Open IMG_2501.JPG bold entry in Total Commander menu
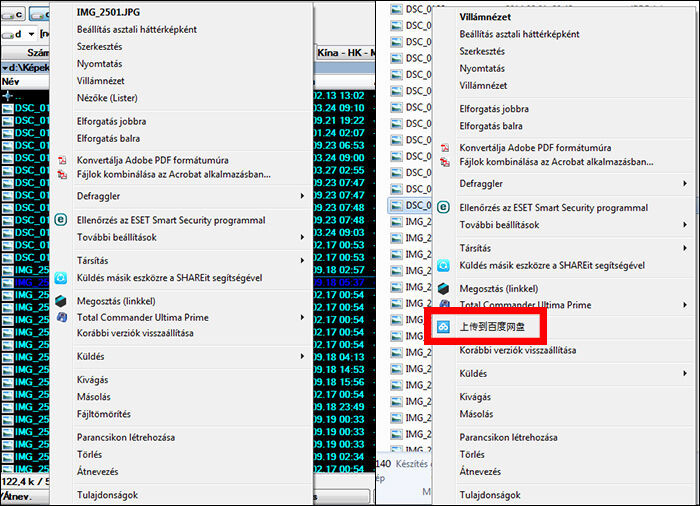This screenshot has width=700, height=506. tap(108, 13)
